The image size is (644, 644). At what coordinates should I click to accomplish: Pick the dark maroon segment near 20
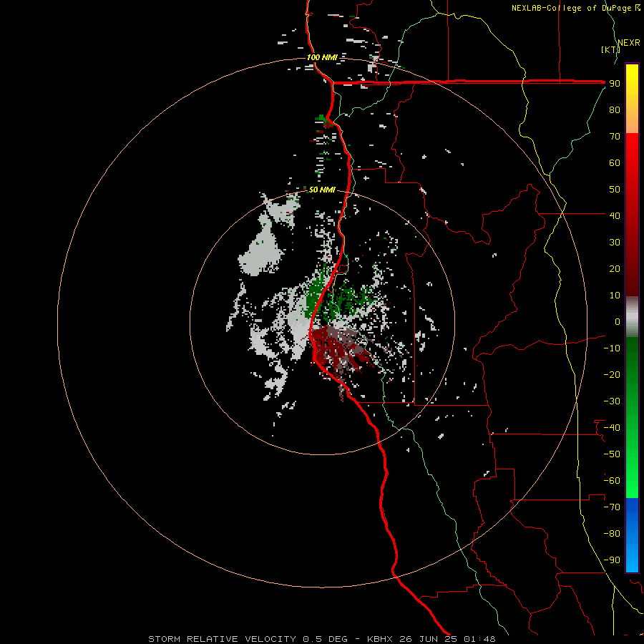pos(632,269)
